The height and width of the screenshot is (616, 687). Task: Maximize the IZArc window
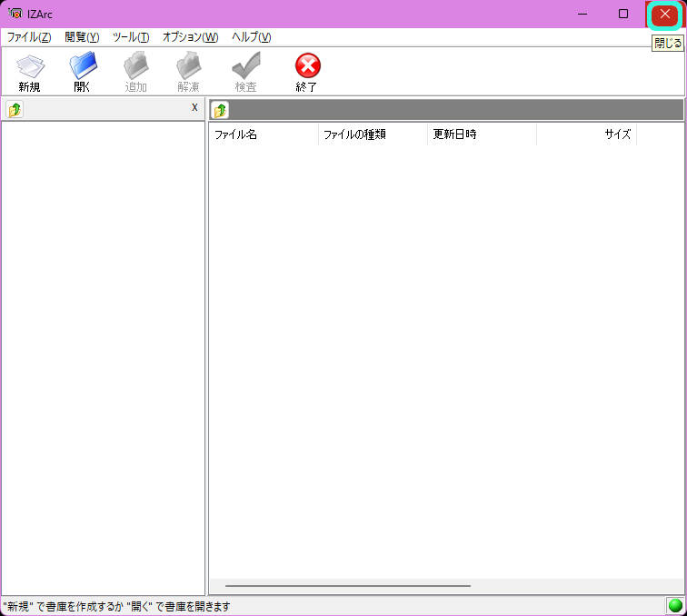coord(623,14)
